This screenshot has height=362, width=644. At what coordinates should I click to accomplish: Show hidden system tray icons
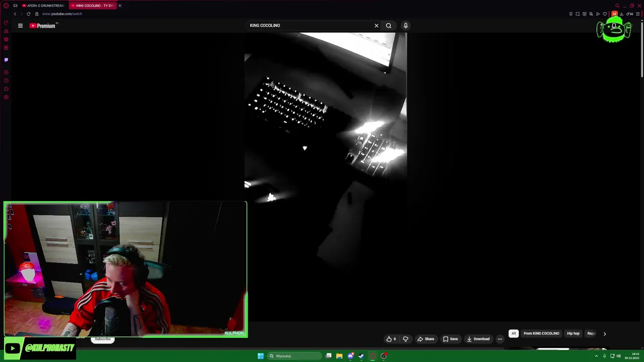click(x=596, y=356)
